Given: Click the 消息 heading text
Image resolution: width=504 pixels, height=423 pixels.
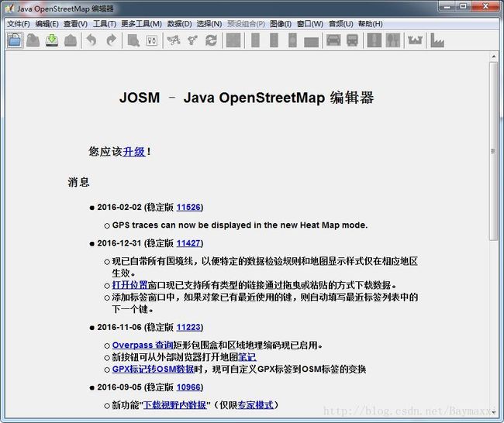Looking at the screenshot, I should [78, 182].
